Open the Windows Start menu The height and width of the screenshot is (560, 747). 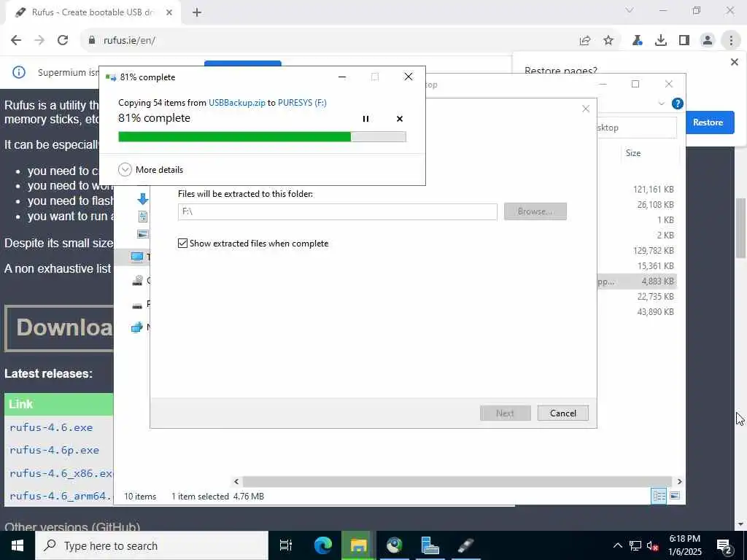point(18,545)
